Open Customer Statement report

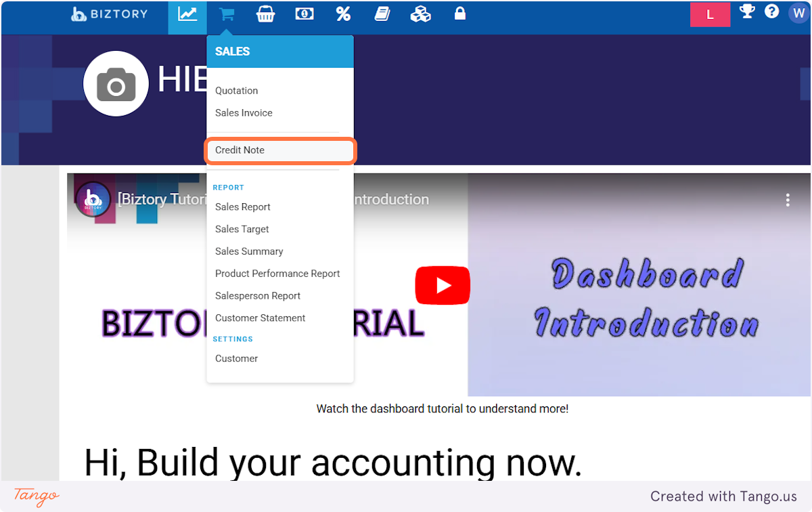pyautogui.click(x=260, y=318)
